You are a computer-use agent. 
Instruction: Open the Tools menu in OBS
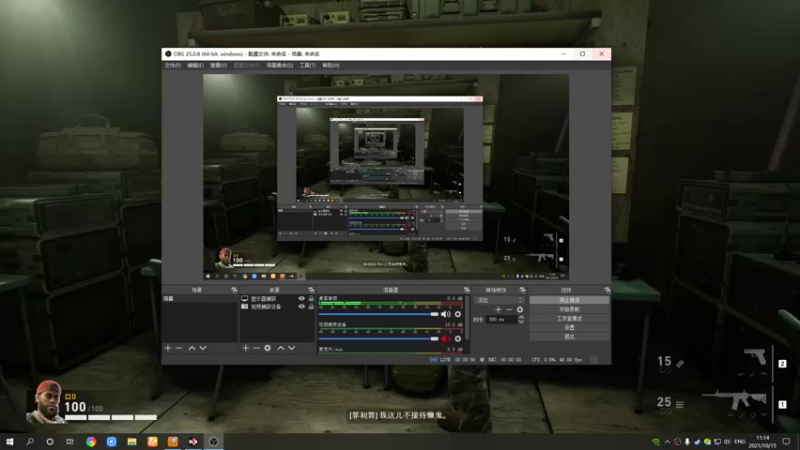point(308,65)
